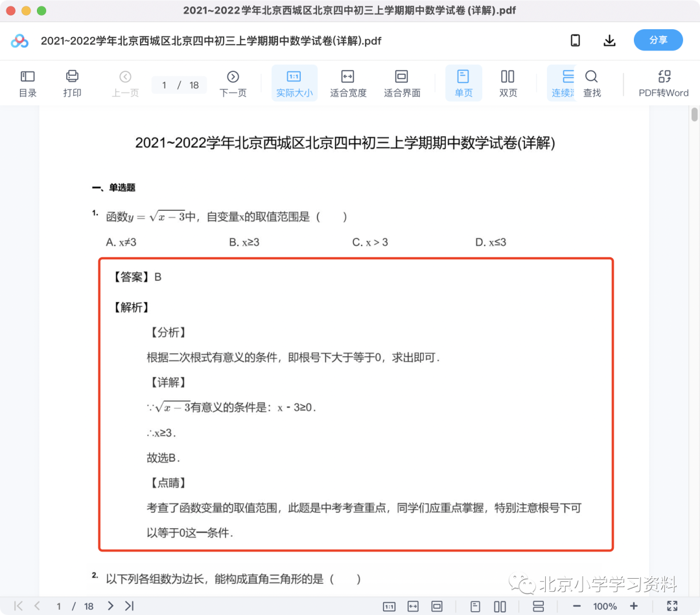Switch to 单页 single page layout
Image resolution: width=700 pixels, height=615 pixels.
[x=463, y=84]
